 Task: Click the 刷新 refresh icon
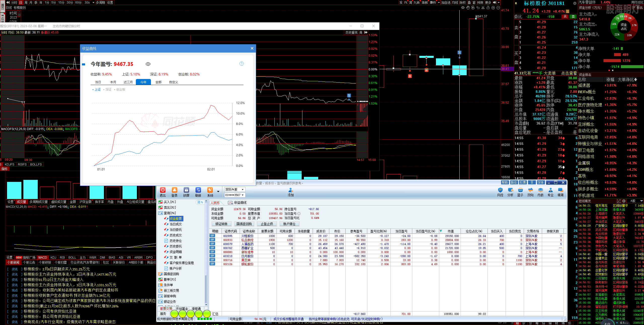(x=198, y=192)
